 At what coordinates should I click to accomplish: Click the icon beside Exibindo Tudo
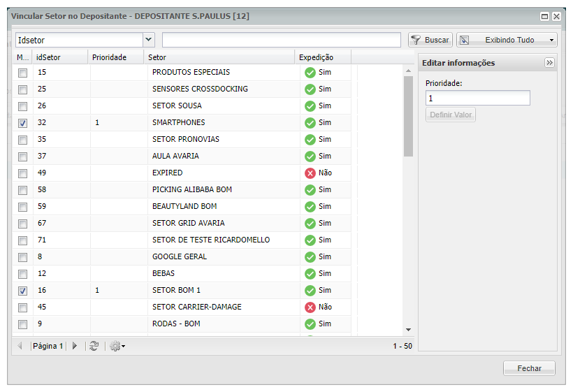click(464, 40)
